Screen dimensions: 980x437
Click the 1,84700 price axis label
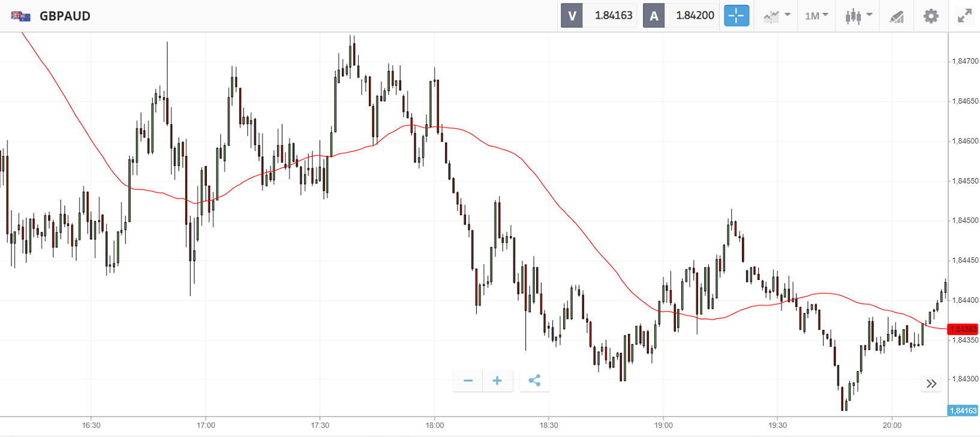coord(965,61)
